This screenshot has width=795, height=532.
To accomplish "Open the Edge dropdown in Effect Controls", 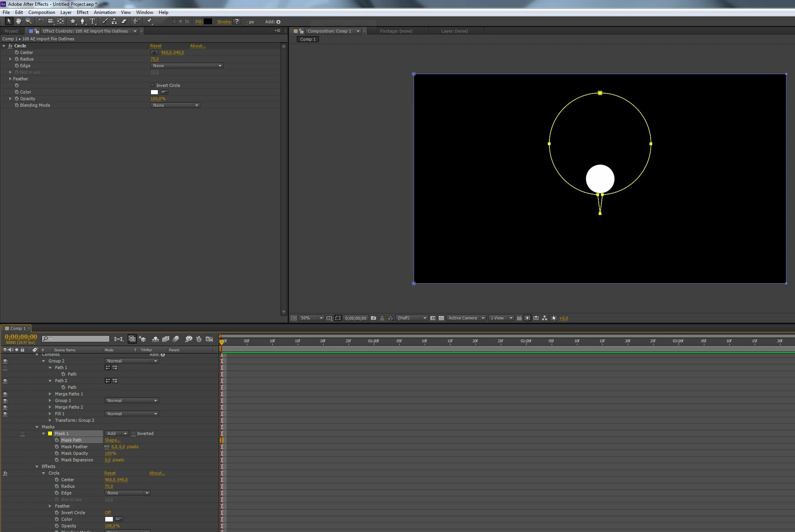I will tap(186, 66).
